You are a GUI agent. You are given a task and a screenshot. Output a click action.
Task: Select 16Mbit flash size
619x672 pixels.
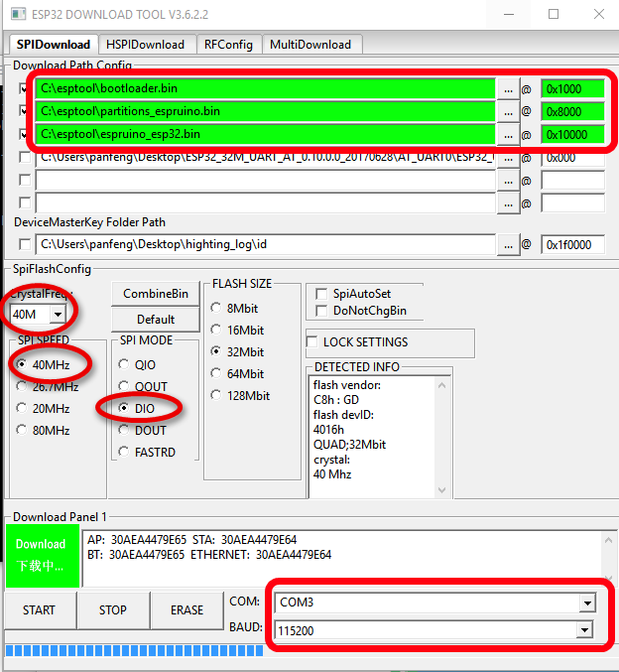click(x=237, y=330)
